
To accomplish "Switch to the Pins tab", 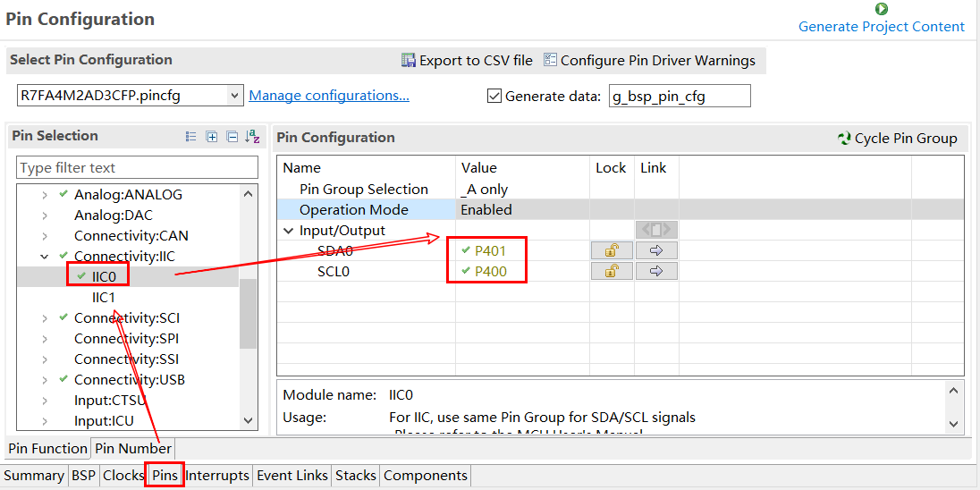I will 165,476.
